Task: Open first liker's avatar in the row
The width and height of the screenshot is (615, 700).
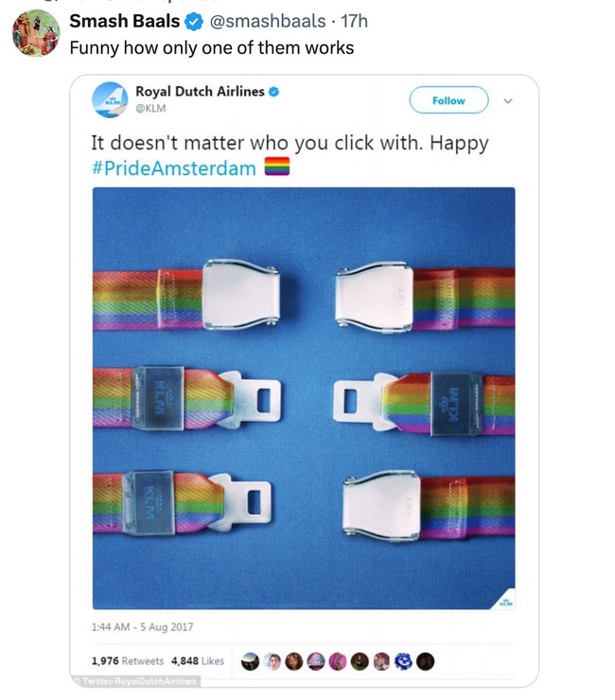Action: pyautogui.click(x=250, y=661)
